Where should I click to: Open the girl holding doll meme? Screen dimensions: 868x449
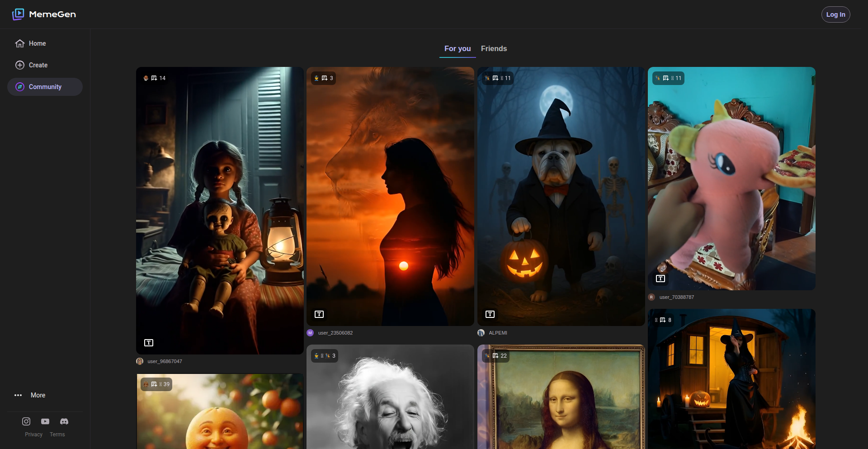220,211
